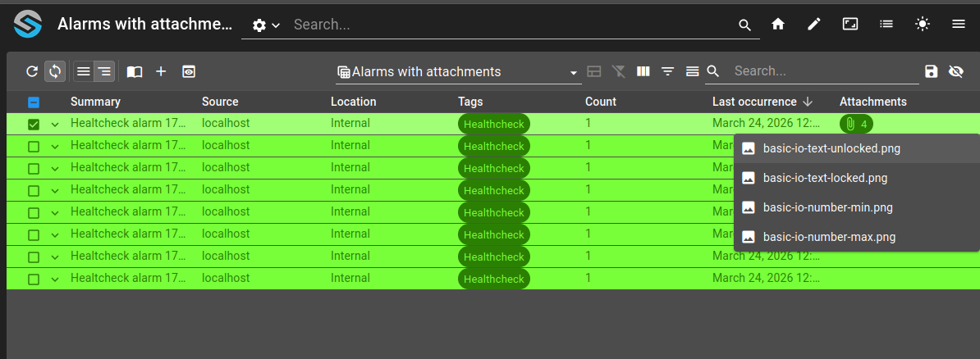Open basic-io-number-max.png from the attachments menu
Viewport: 980px width, 359px height.
point(857,237)
